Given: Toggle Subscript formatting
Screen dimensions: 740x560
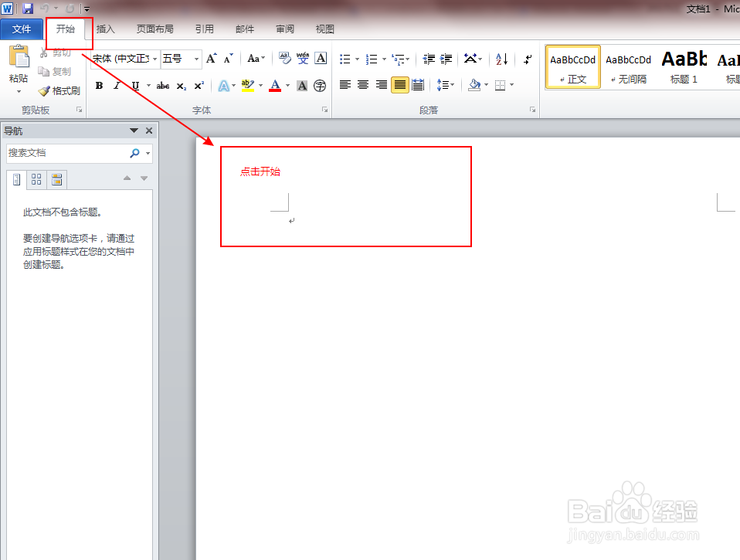Looking at the screenshot, I should [x=182, y=86].
